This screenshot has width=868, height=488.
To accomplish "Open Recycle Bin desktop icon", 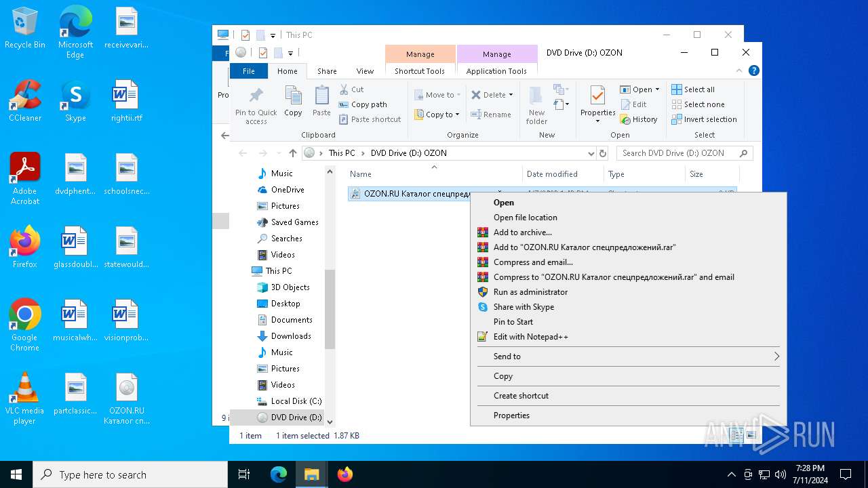I will [25, 28].
